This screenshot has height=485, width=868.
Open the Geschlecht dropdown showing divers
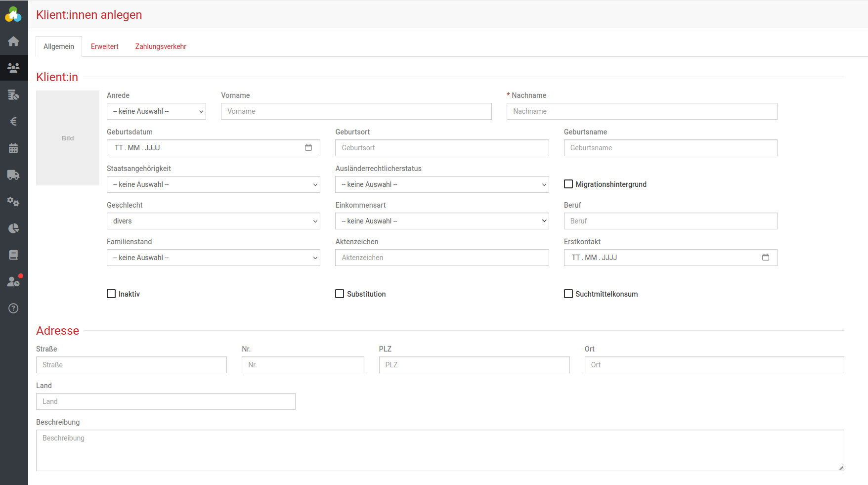(213, 221)
